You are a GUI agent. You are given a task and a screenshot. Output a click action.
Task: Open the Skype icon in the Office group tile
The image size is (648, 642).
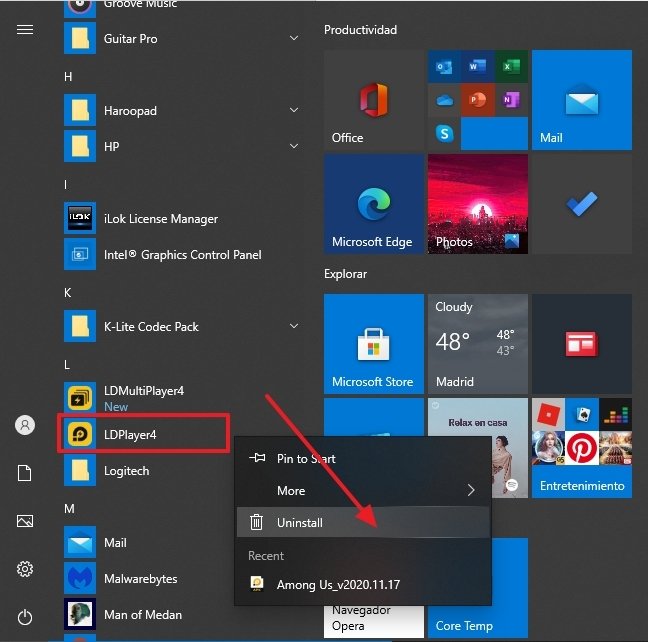pos(444,133)
